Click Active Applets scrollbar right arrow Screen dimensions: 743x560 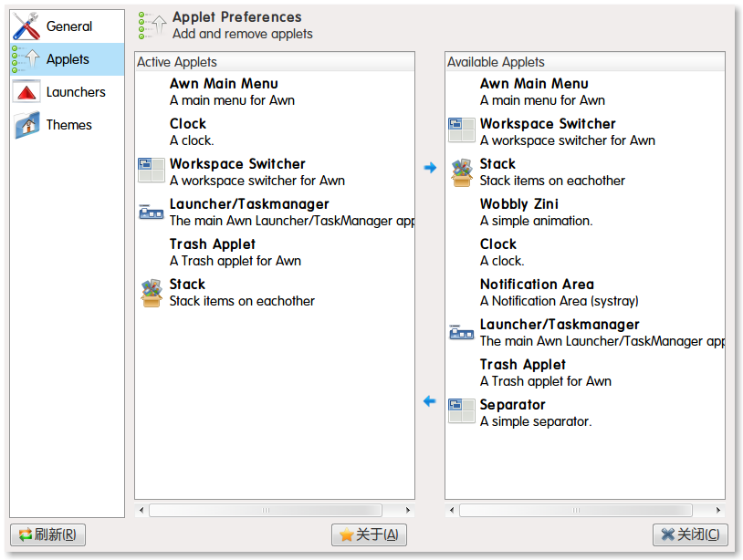[407, 511]
